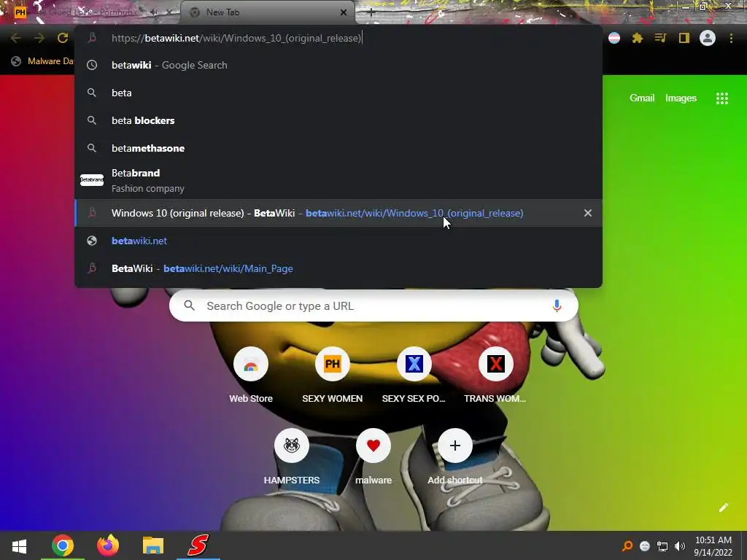Launch Chrome from the taskbar
Screen dimensions: 747x560
click(63, 545)
